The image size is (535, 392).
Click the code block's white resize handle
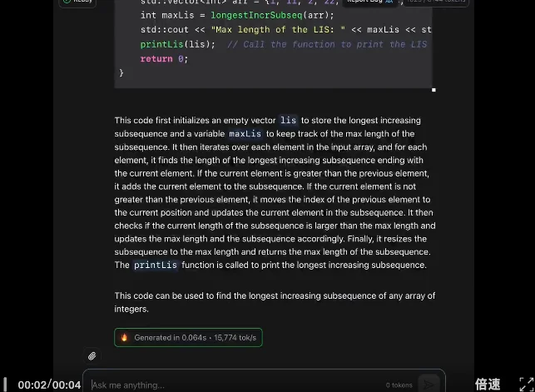[433, 89]
